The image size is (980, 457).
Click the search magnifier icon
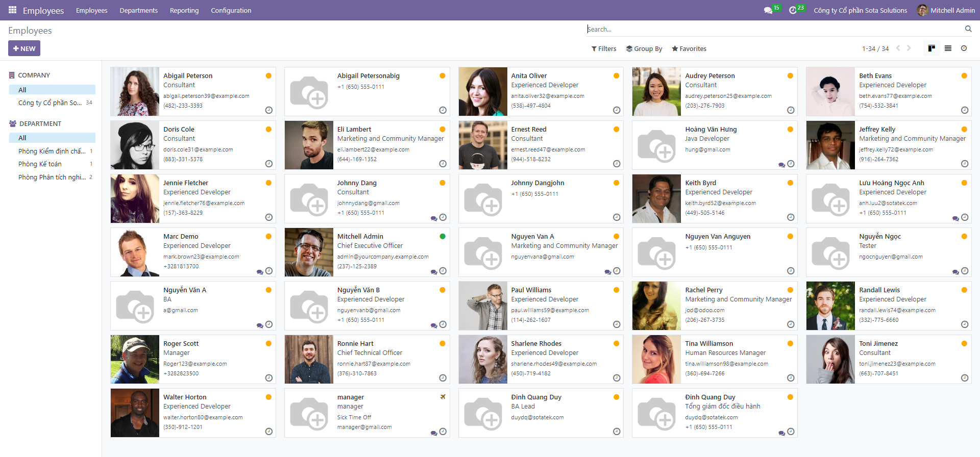point(968,29)
